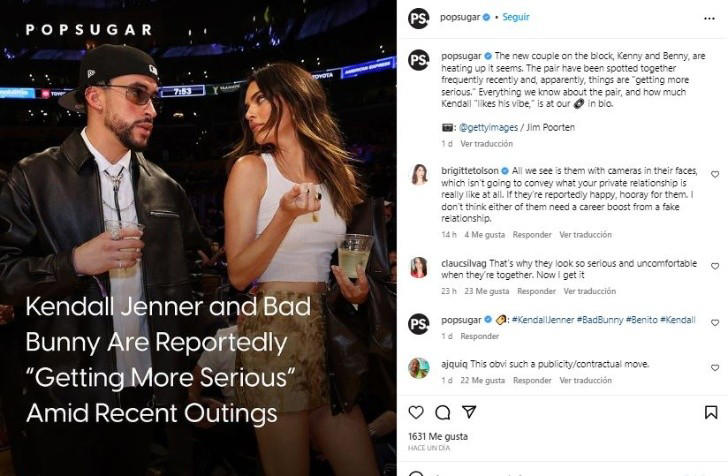
Task: Share post with paper plane icon
Action: tap(468, 412)
